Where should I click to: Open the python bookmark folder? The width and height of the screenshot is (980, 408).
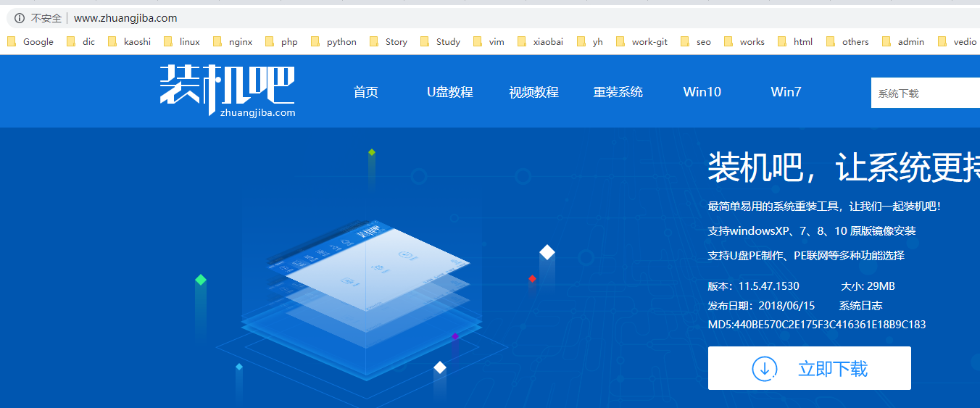coord(333,42)
